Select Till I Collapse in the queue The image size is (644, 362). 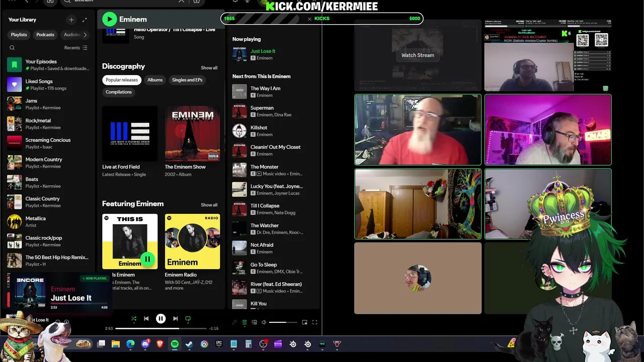[274, 209]
